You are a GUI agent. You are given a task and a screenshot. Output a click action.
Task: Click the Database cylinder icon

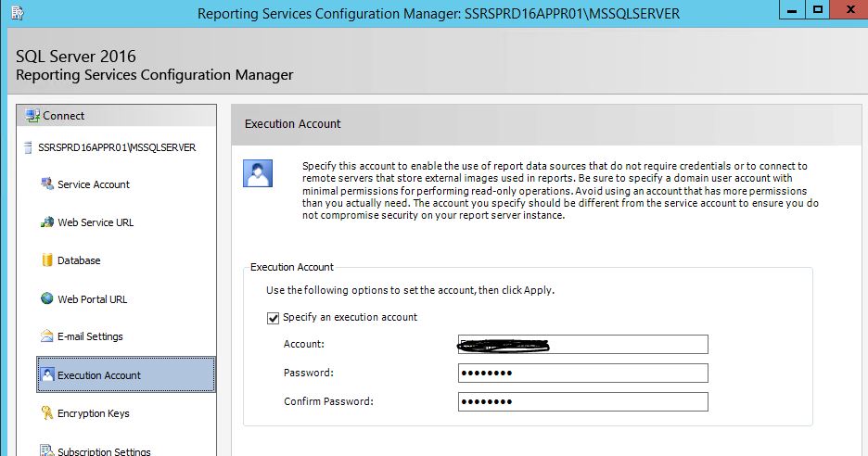click(47, 260)
